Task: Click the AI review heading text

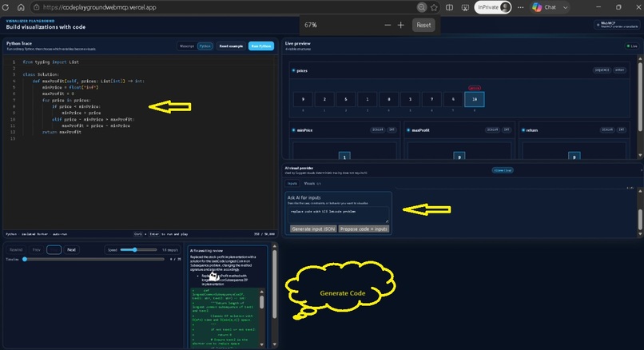Action: point(207,251)
